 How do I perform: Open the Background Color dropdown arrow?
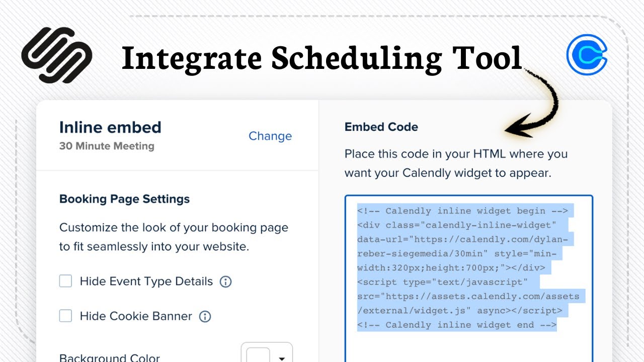(282, 358)
